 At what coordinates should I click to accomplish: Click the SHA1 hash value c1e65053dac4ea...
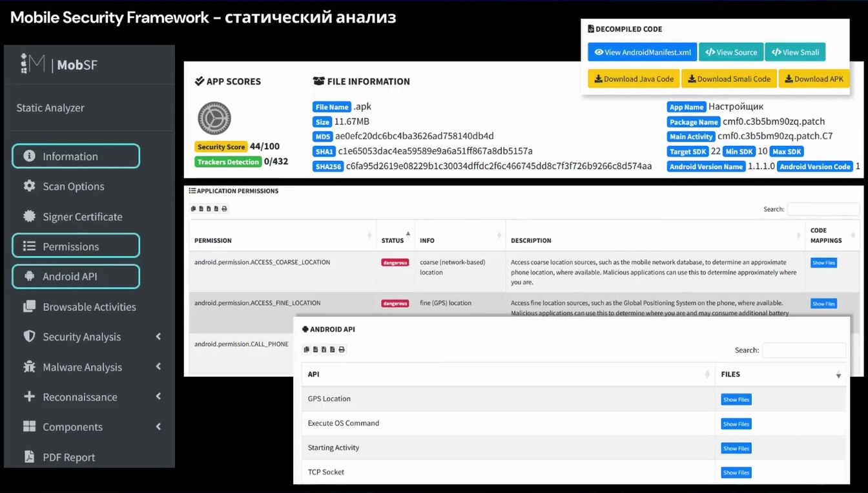pyautogui.click(x=435, y=151)
